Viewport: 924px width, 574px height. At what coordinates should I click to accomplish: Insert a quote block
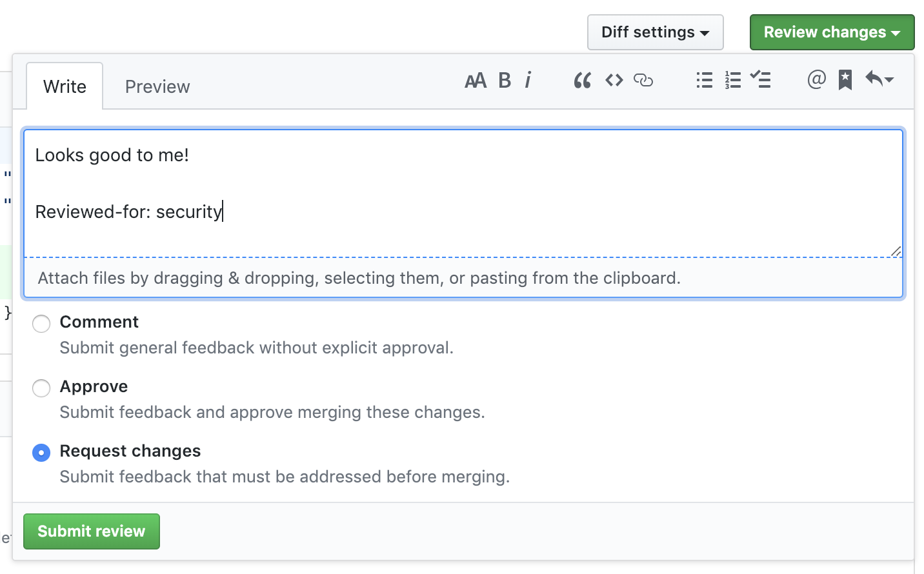[x=582, y=81]
